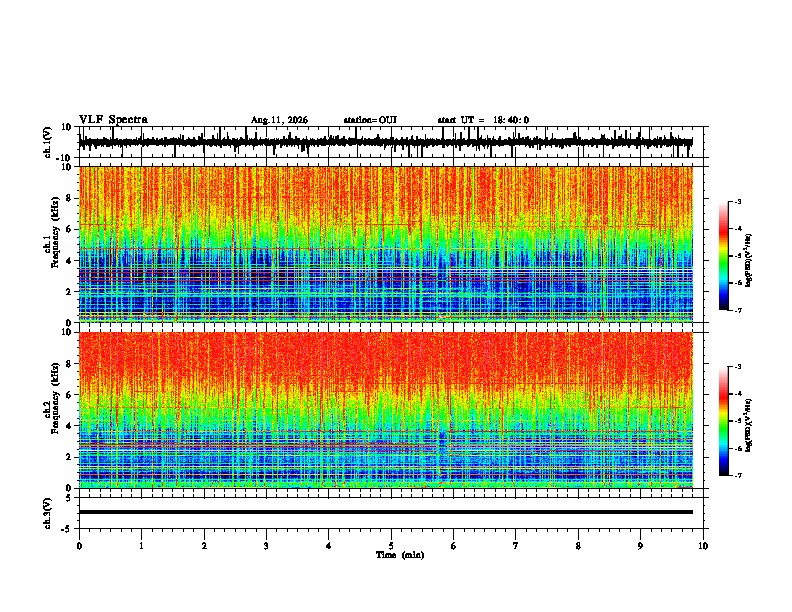Viewport: 792px width, 612px height.
Task: Click the ch.1 voltage waveform plot
Action: 385,142
